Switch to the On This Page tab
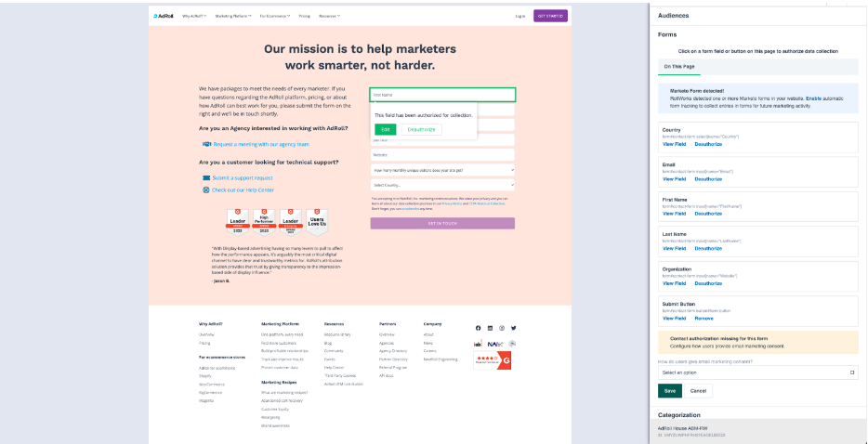The width and height of the screenshot is (868, 444). click(677, 67)
